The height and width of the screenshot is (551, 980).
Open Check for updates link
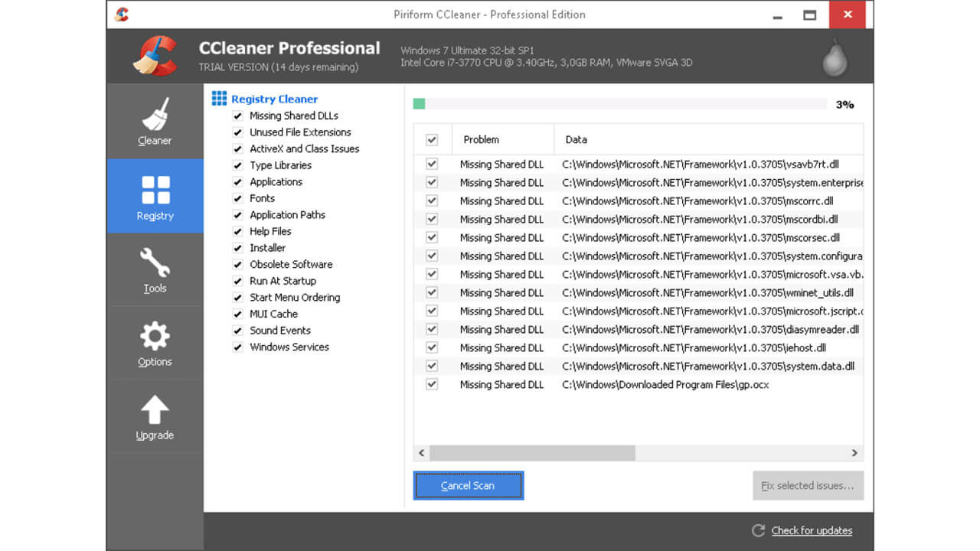pyautogui.click(x=811, y=530)
